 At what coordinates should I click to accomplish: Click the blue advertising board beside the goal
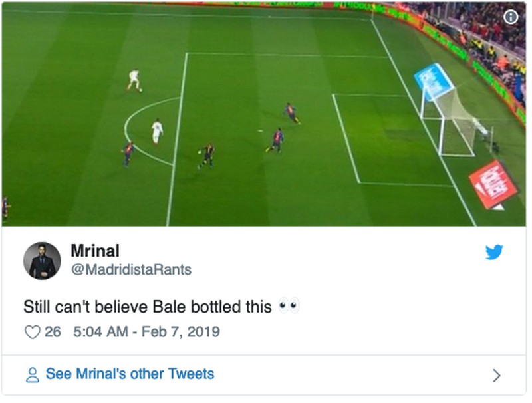click(x=434, y=81)
